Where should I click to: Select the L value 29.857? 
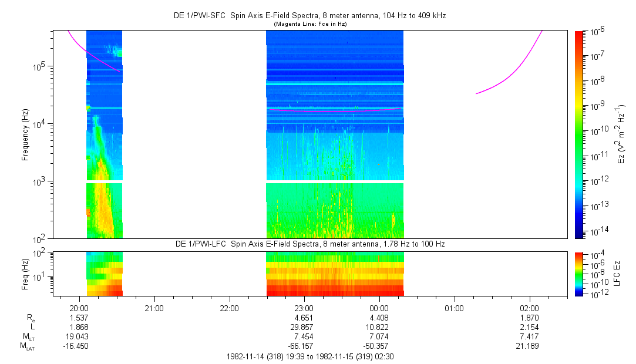pyautogui.click(x=304, y=327)
